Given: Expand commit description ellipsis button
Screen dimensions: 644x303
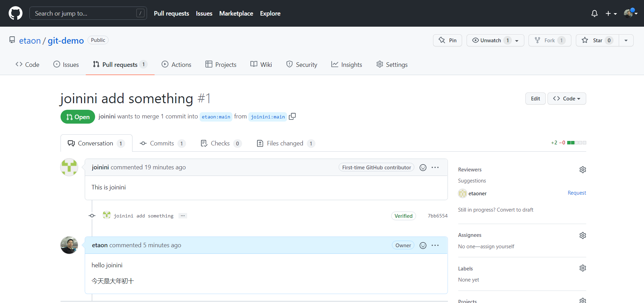Looking at the screenshot, I should [183, 216].
